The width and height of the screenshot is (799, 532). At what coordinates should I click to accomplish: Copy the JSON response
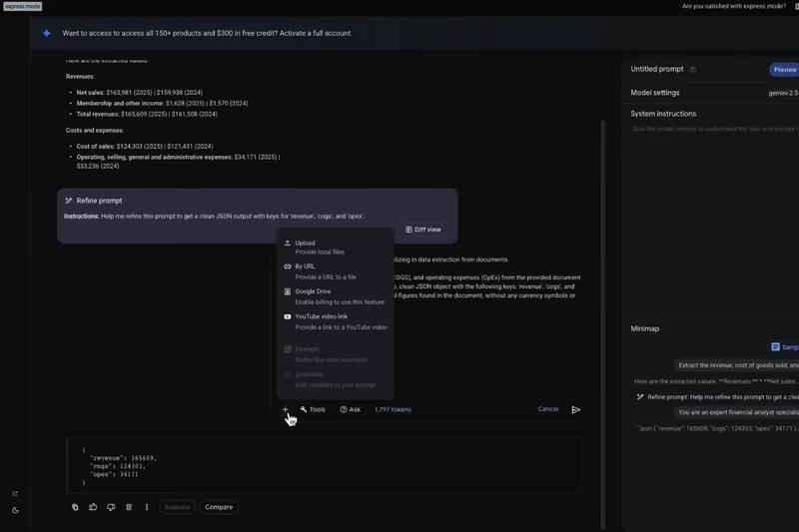(x=75, y=507)
